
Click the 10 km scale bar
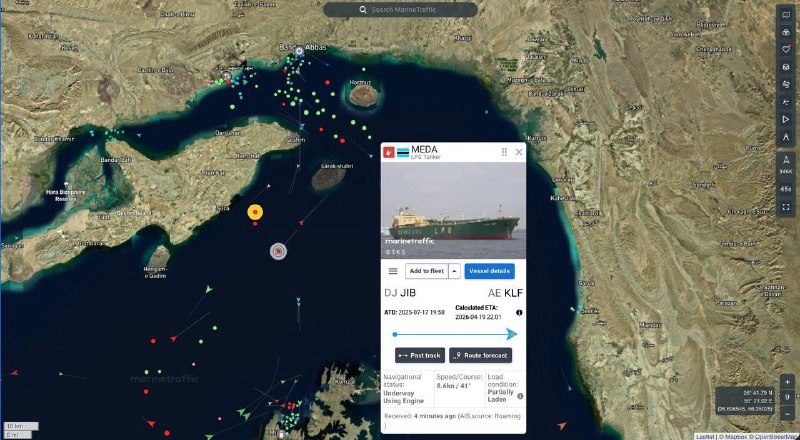(x=20, y=426)
